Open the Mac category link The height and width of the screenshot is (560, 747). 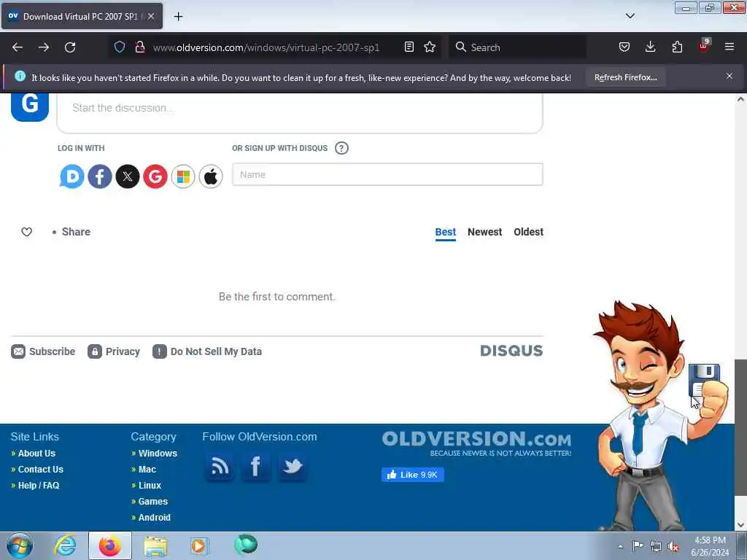pyautogui.click(x=147, y=470)
